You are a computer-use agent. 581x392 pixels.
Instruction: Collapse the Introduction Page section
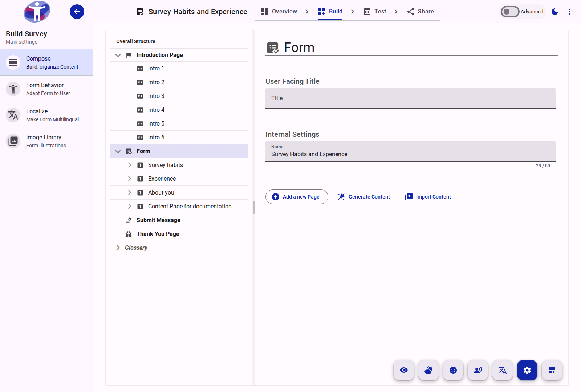(118, 55)
